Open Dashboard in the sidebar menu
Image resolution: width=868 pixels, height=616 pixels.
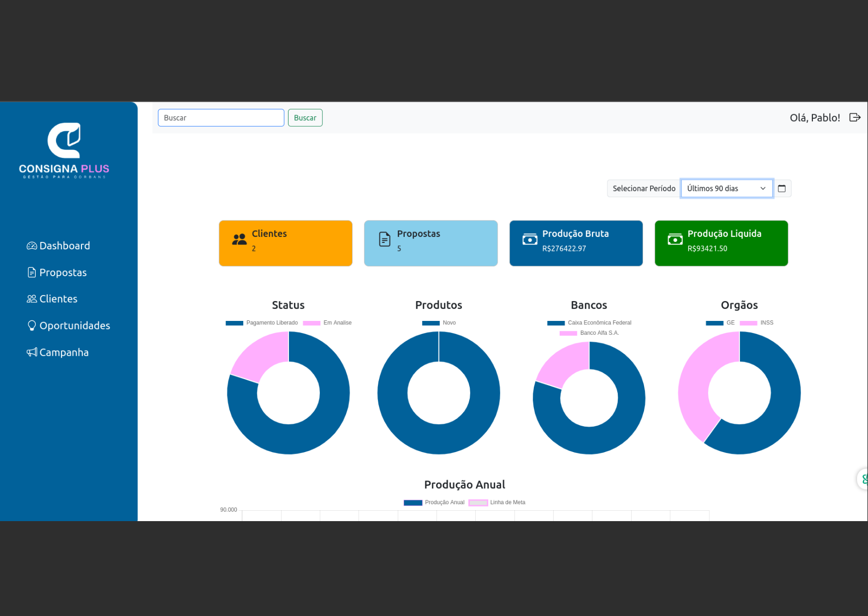[x=59, y=245]
